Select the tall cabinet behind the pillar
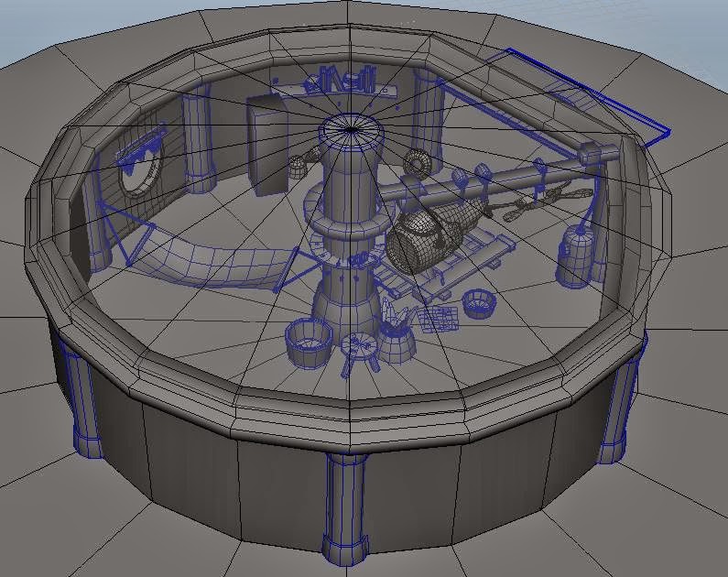Image resolution: width=728 pixels, height=577 pixels. click(x=268, y=145)
